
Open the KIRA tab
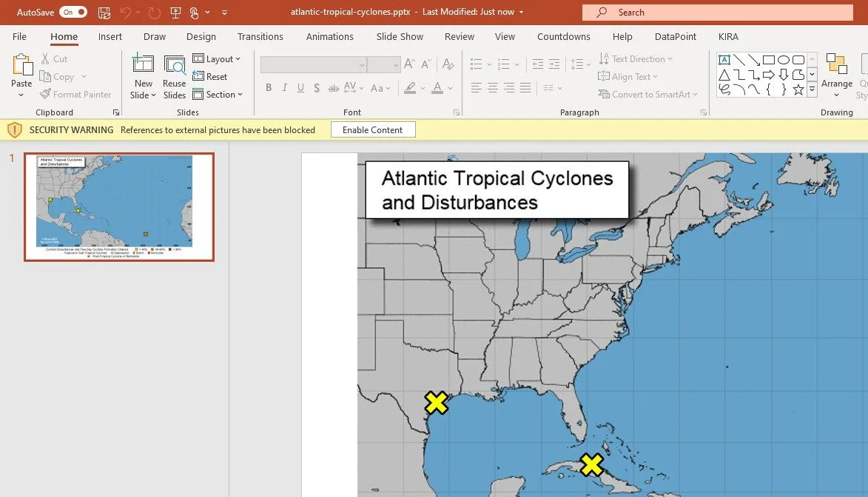pos(728,36)
